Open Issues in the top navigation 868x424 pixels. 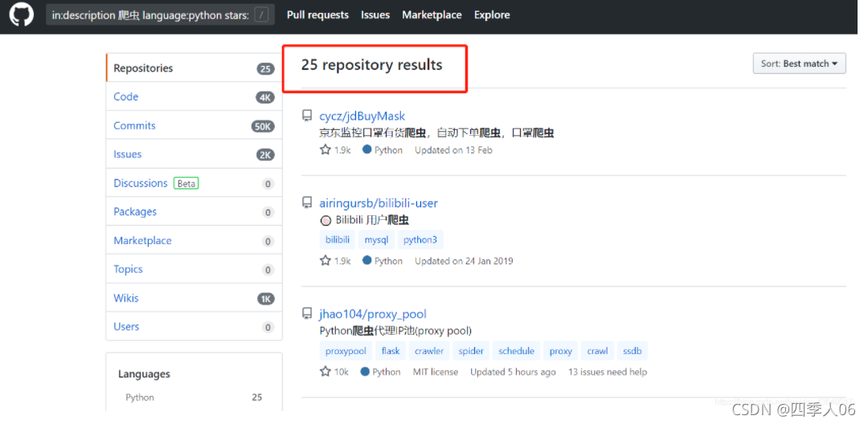(x=375, y=15)
